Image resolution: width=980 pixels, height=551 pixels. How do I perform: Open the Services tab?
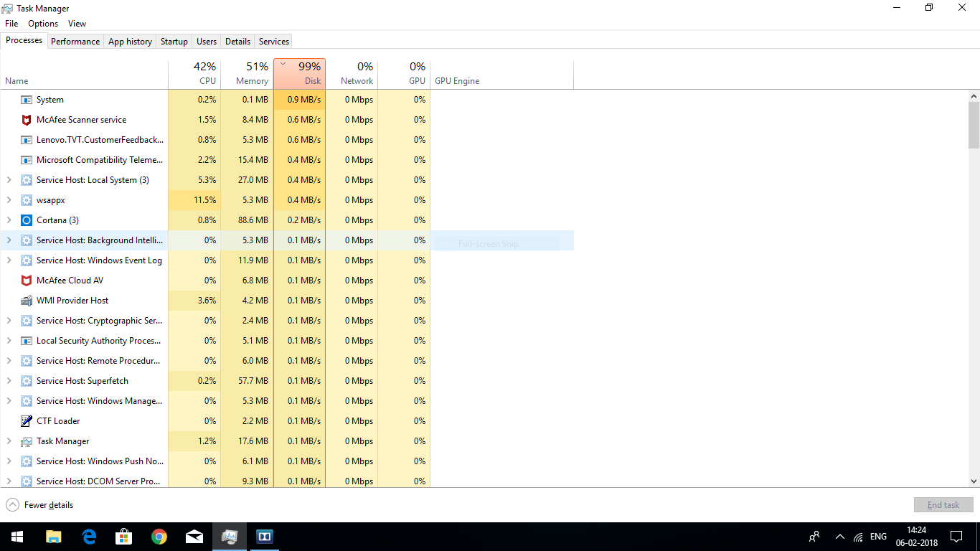(x=274, y=42)
